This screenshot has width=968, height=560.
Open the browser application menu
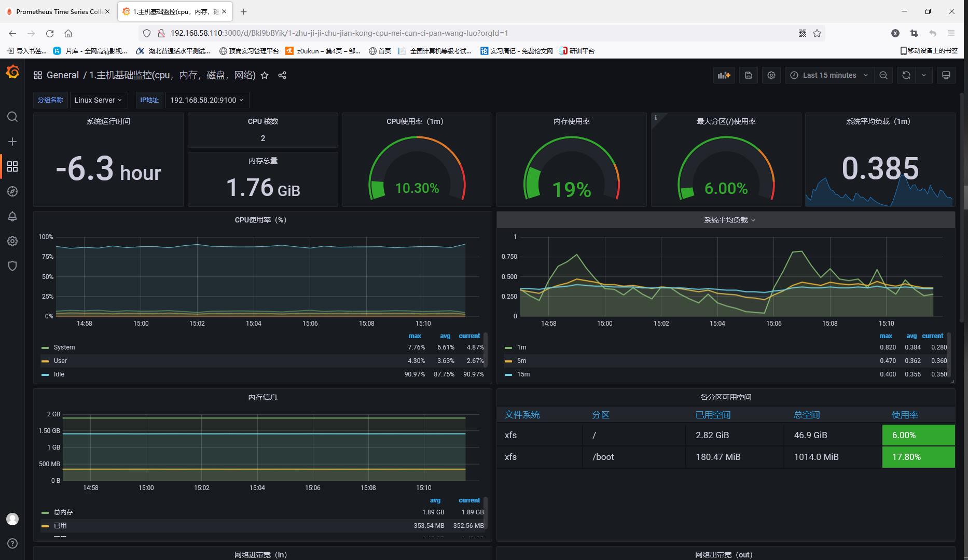click(951, 33)
